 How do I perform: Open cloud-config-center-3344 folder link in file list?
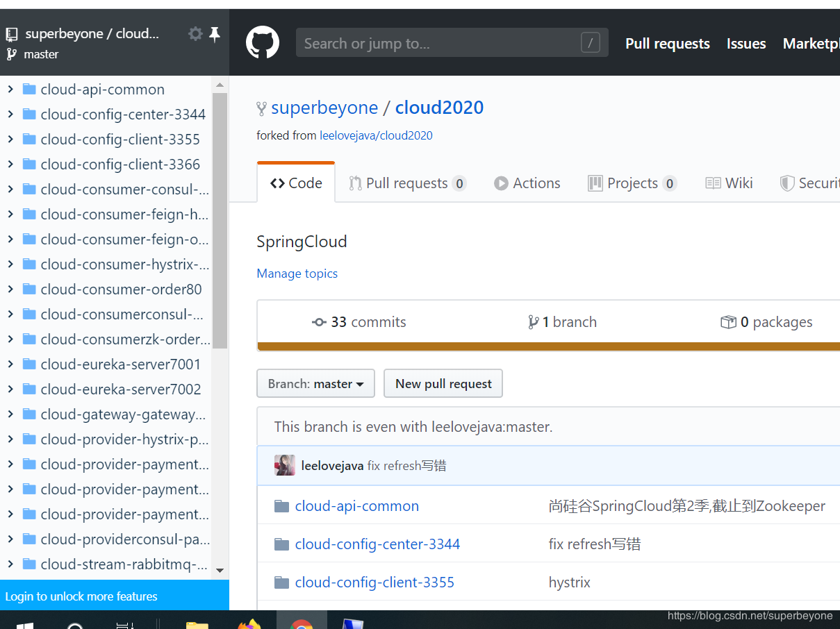pos(378,544)
